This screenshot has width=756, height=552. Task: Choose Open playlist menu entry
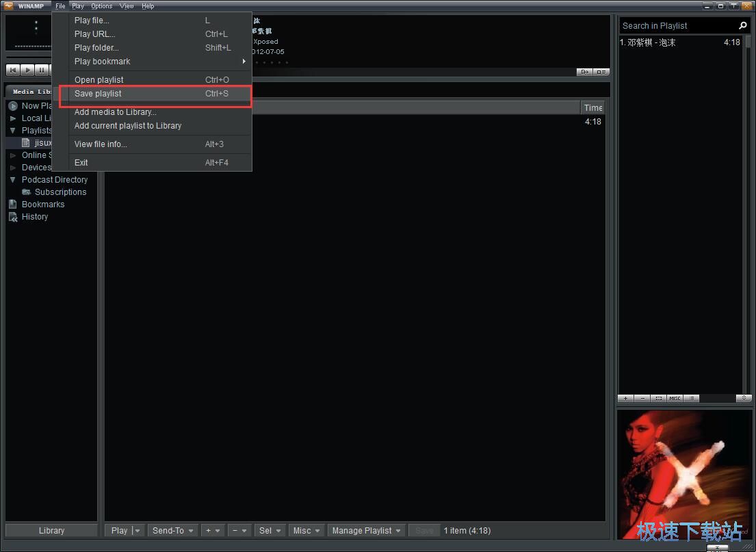pyautogui.click(x=152, y=79)
